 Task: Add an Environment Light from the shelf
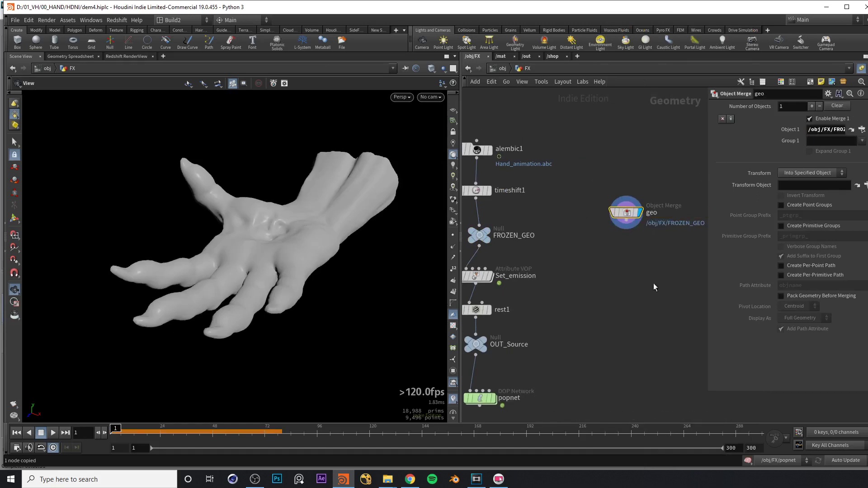pyautogui.click(x=600, y=43)
